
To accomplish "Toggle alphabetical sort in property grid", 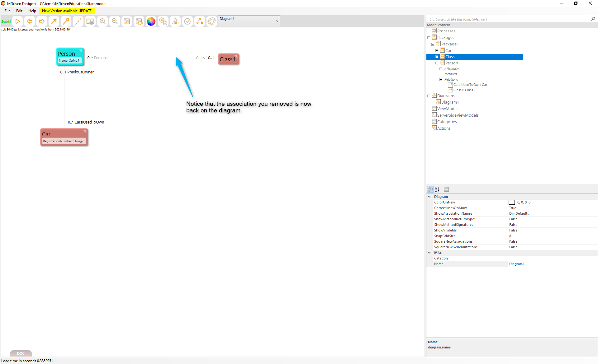I will (437, 189).
